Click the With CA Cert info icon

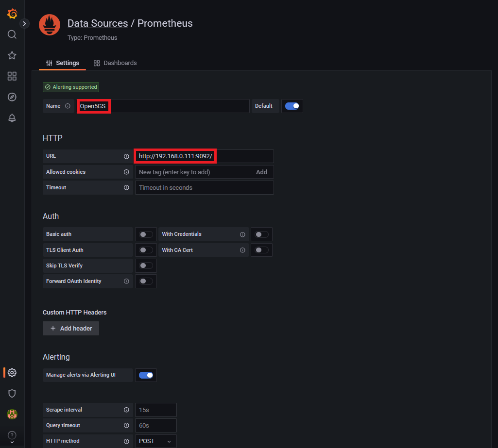point(242,250)
